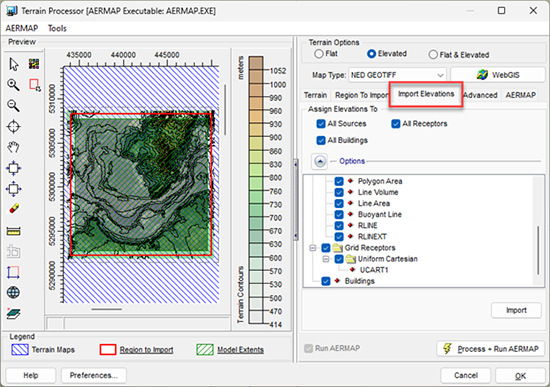Collapse the Grid Receptors tree node

313,248
